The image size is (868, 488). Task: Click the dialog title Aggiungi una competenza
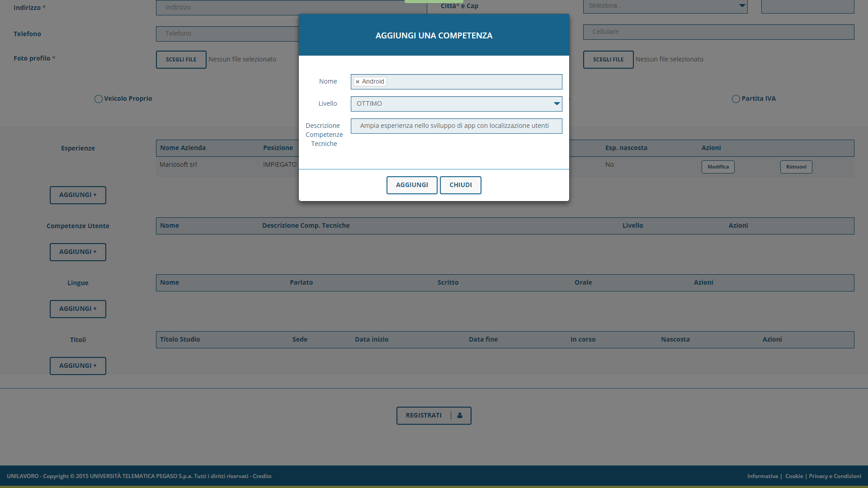tap(434, 36)
